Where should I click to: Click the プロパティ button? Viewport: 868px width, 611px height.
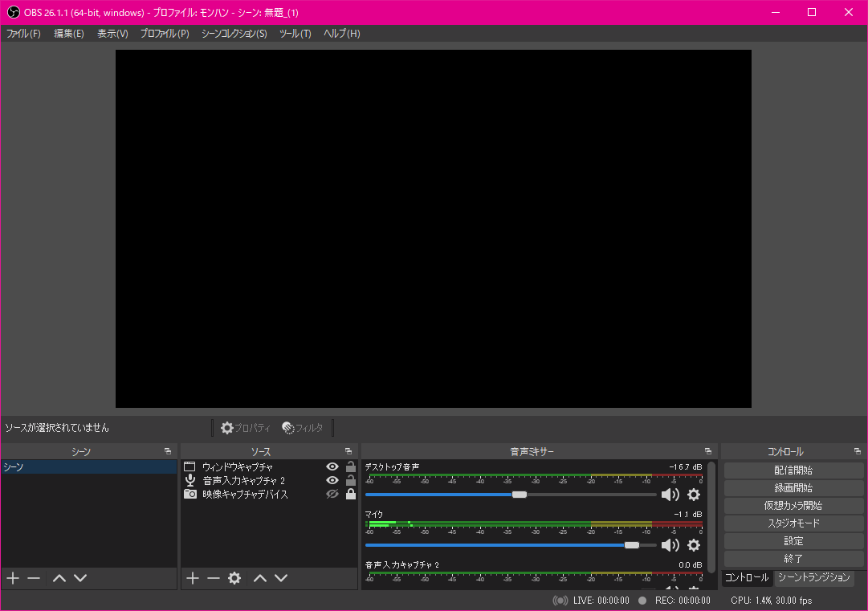(x=245, y=428)
